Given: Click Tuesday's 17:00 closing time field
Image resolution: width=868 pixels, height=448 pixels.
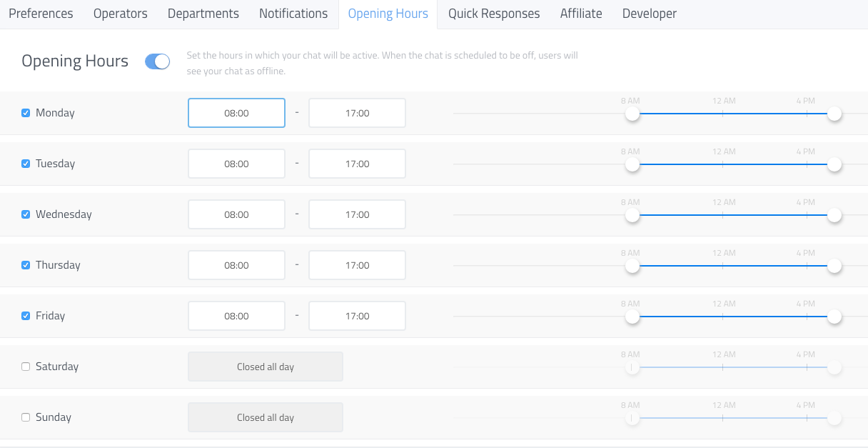Looking at the screenshot, I should pyautogui.click(x=357, y=164).
